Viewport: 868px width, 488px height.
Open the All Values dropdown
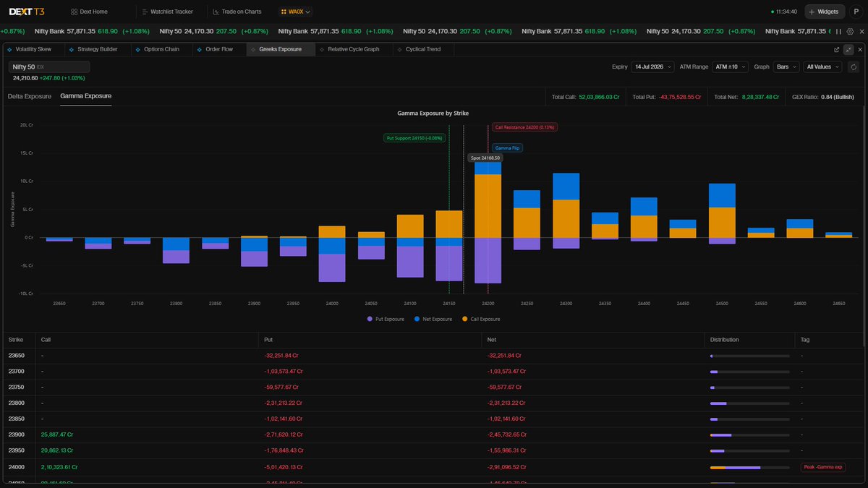pyautogui.click(x=822, y=67)
